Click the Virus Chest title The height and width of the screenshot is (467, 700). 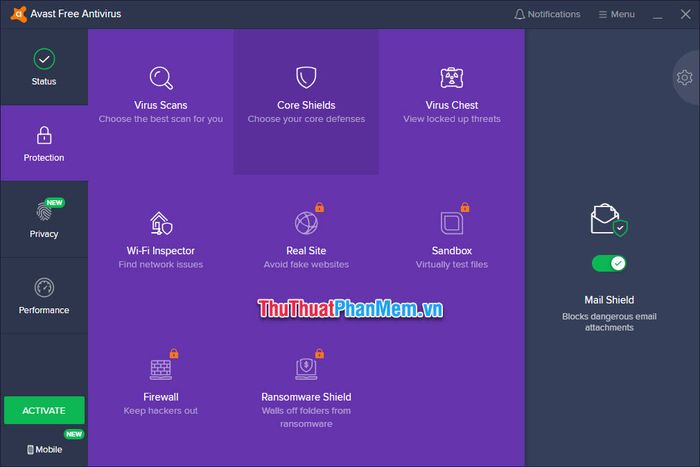(452, 105)
